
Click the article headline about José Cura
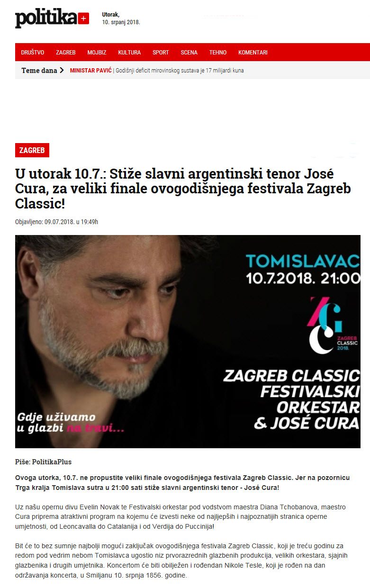(x=183, y=190)
